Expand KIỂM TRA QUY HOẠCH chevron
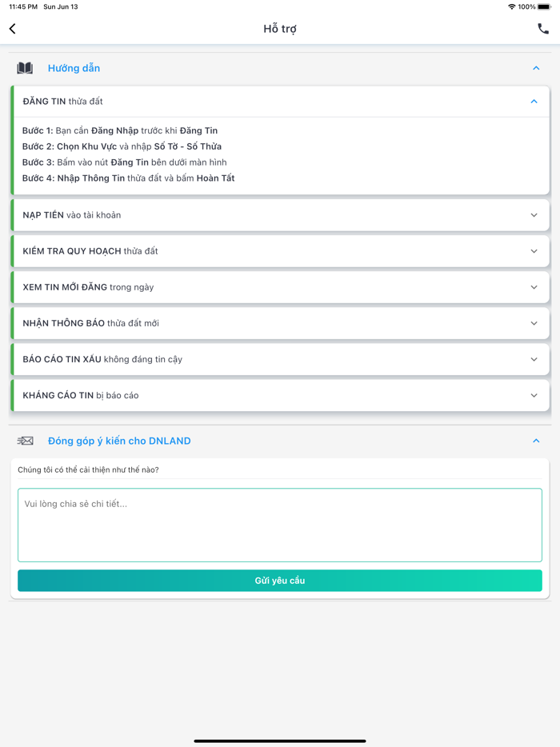 pyautogui.click(x=534, y=251)
